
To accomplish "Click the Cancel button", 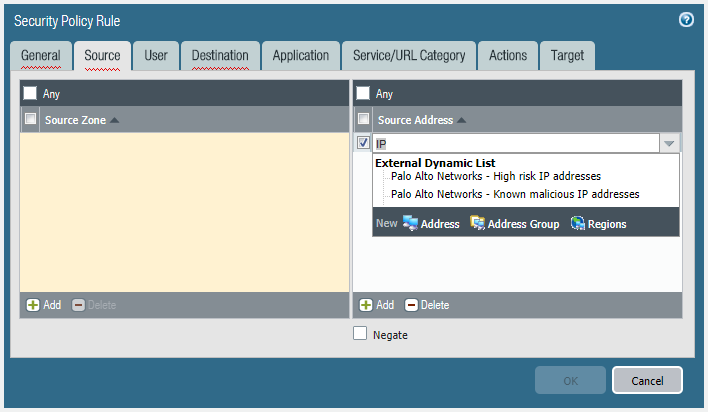I will [647, 380].
